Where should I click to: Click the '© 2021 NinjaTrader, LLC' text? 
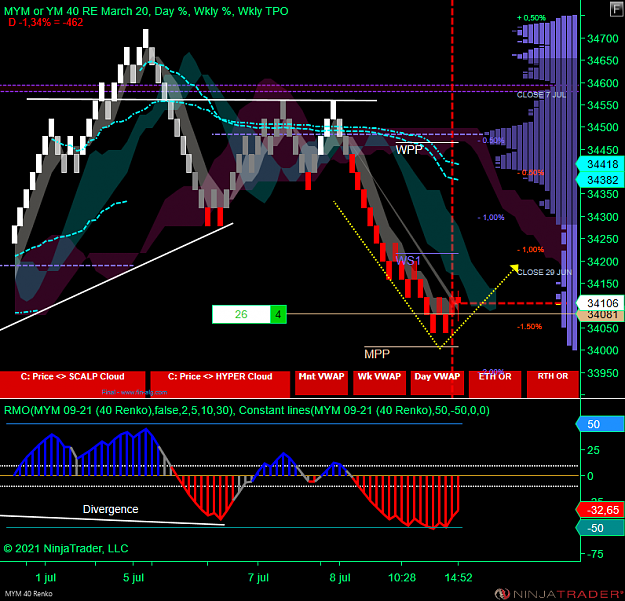click(x=66, y=548)
